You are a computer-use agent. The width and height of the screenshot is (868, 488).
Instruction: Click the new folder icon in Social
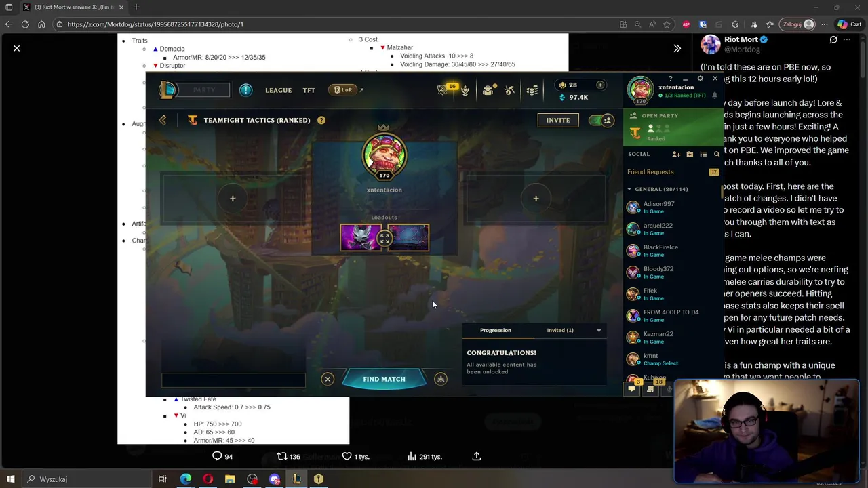690,154
